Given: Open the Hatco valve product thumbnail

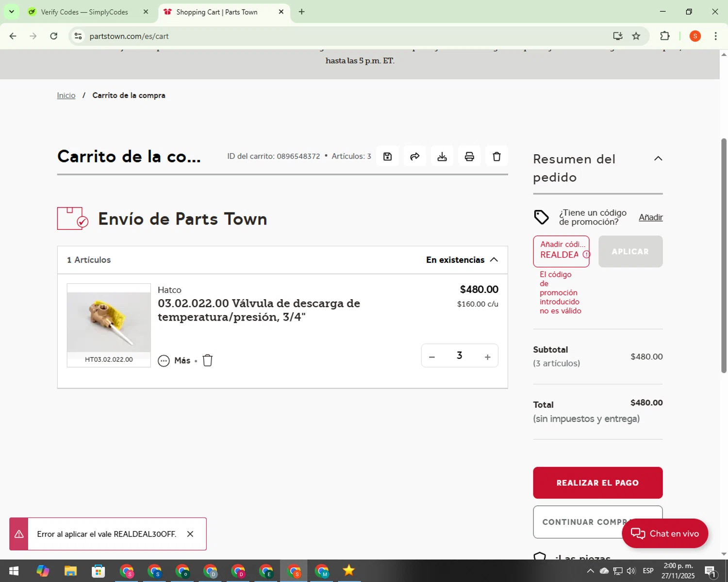Looking at the screenshot, I should [x=109, y=322].
